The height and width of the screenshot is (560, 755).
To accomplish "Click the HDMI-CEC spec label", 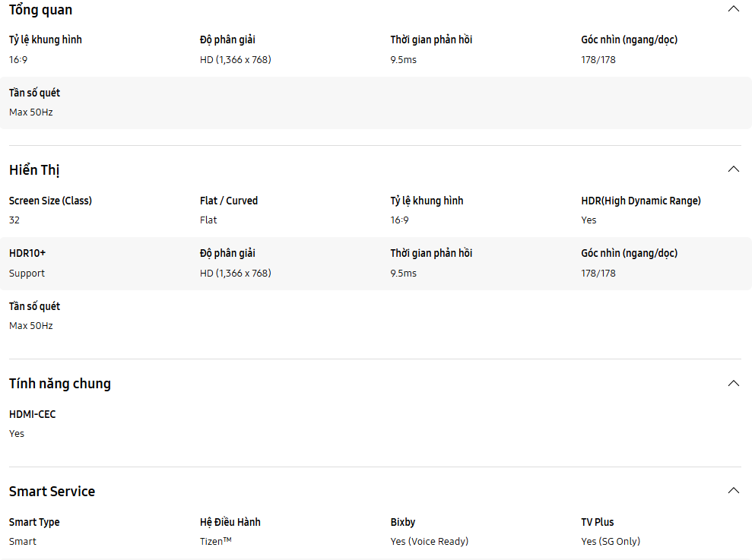I will (x=32, y=414).
